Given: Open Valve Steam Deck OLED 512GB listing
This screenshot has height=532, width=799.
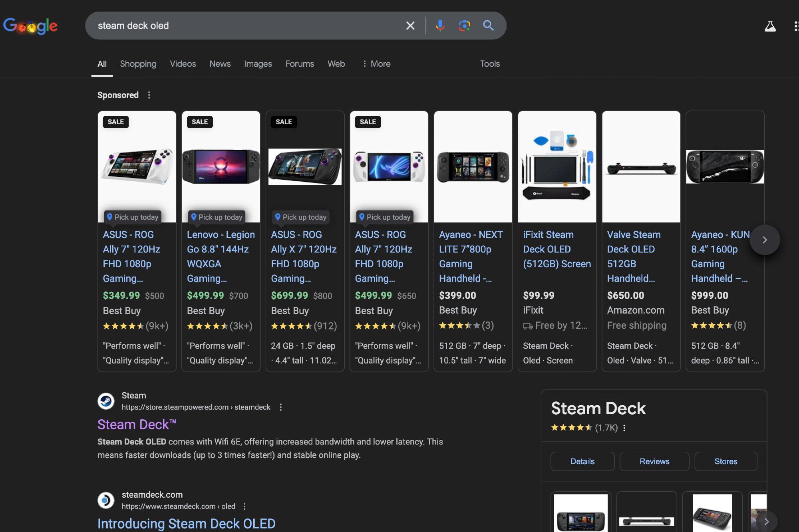Looking at the screenshot, I should click(x=634, y=256).
